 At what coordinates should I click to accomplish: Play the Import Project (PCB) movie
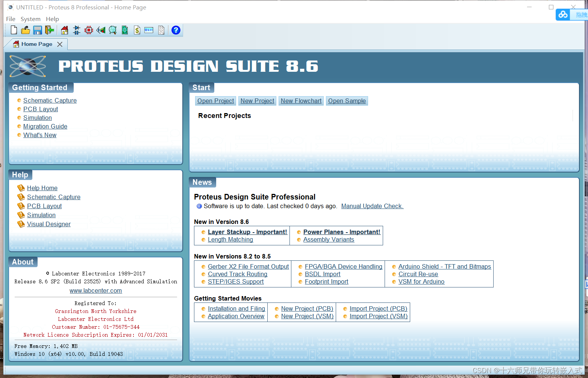(379, 308)
